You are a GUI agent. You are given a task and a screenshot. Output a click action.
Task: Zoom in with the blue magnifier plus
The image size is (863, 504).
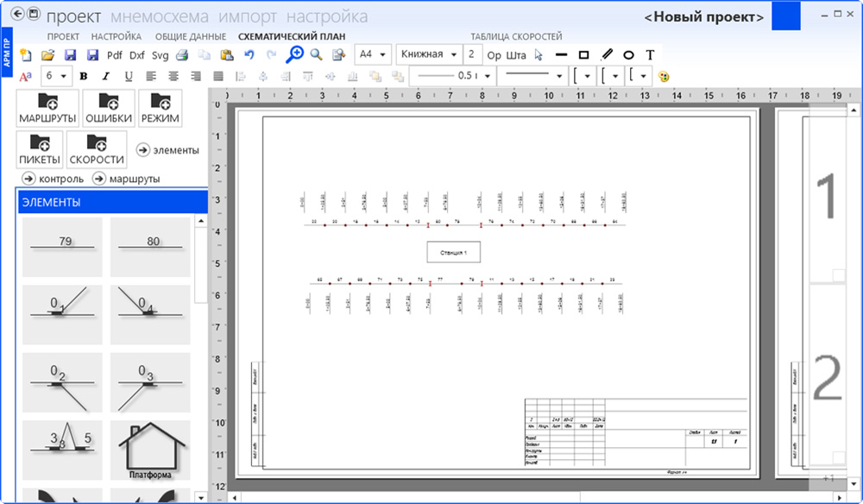[x=294, y=54]
